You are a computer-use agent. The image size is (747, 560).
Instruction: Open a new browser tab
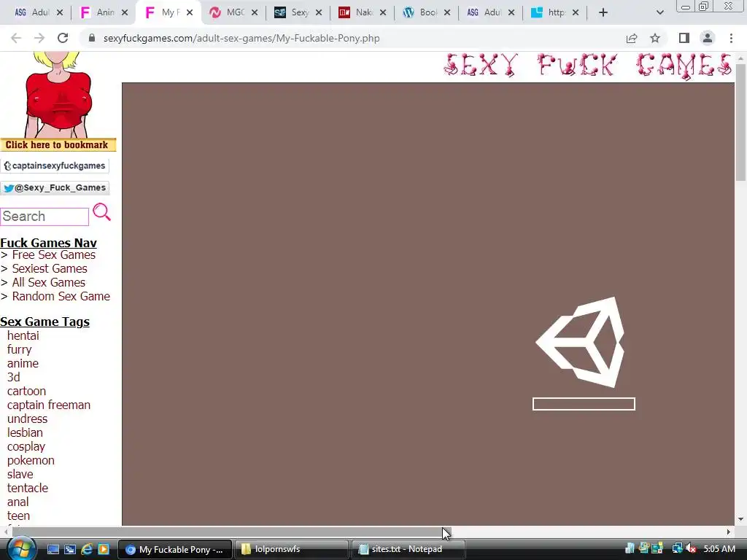click(x=603, y=12)
